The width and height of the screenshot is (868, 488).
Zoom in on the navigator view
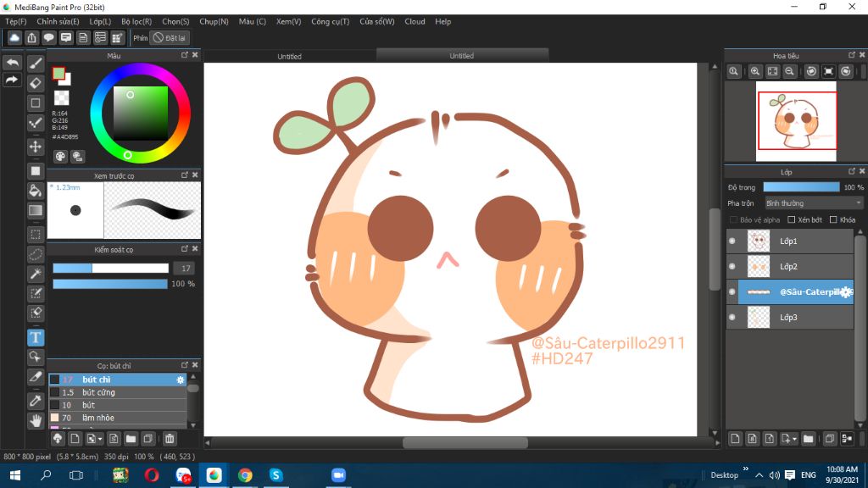[755, 71]
